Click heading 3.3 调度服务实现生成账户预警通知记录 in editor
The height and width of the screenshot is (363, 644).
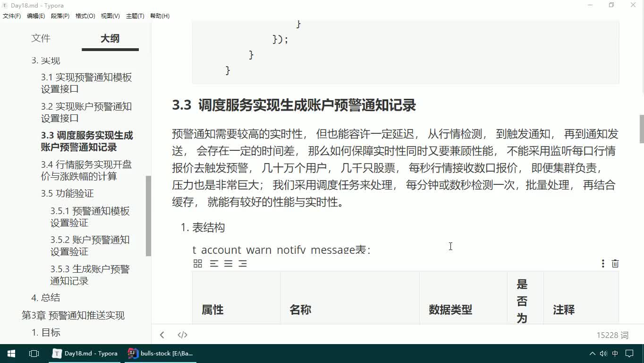294,105
